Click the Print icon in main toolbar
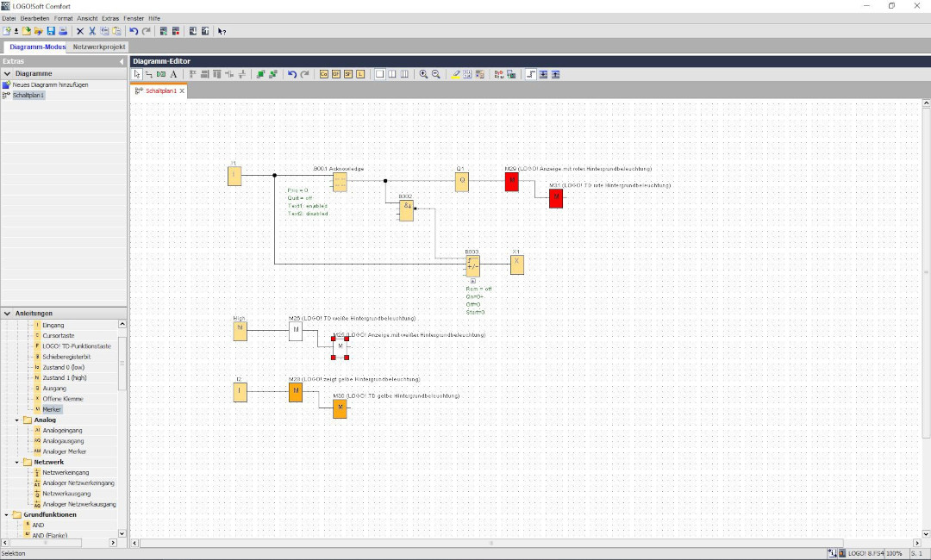The image size is (931, 560). (63, 31)
